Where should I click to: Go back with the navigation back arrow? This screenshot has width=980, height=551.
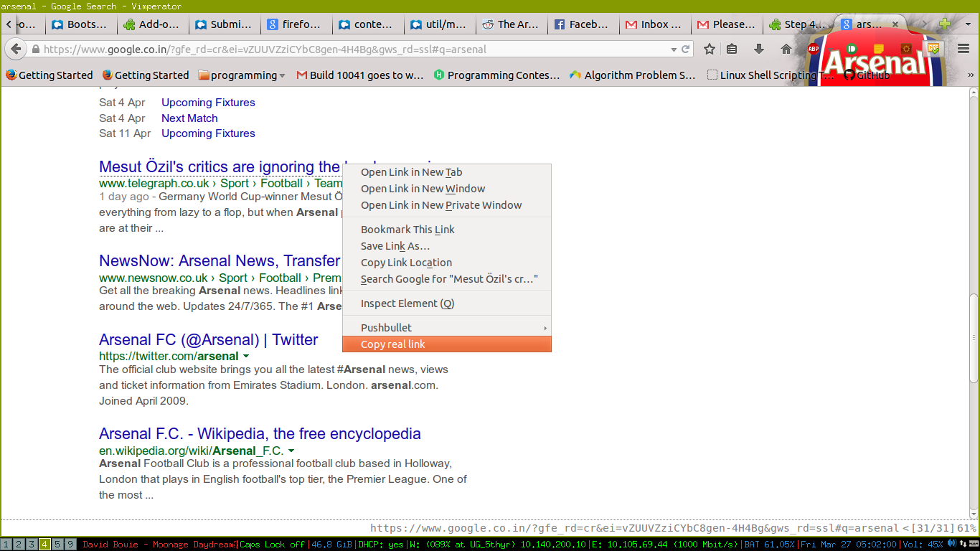tap(17, 49)
